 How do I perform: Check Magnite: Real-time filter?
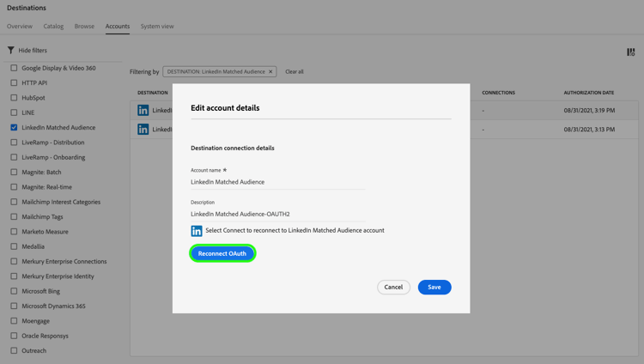[x=14, y=187]
